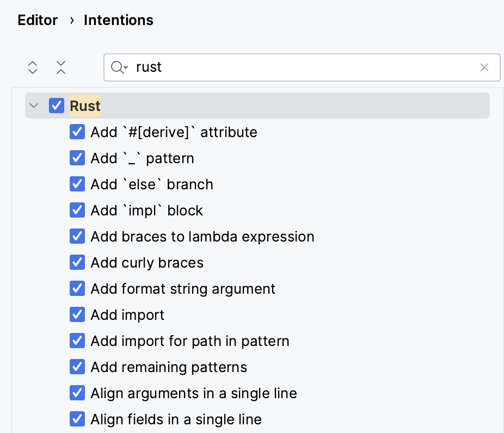Disable Add `#[derive]` attribute intention
This screenshot has width=504, height=433.
pos(77,132)
